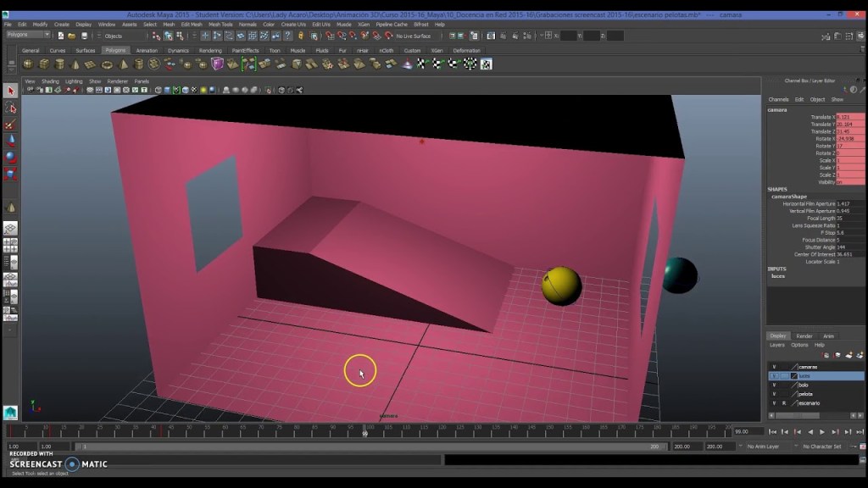The image size is (868, 488).
Task: Open the No Anim Layer dropdown
Action: (762, 446)
